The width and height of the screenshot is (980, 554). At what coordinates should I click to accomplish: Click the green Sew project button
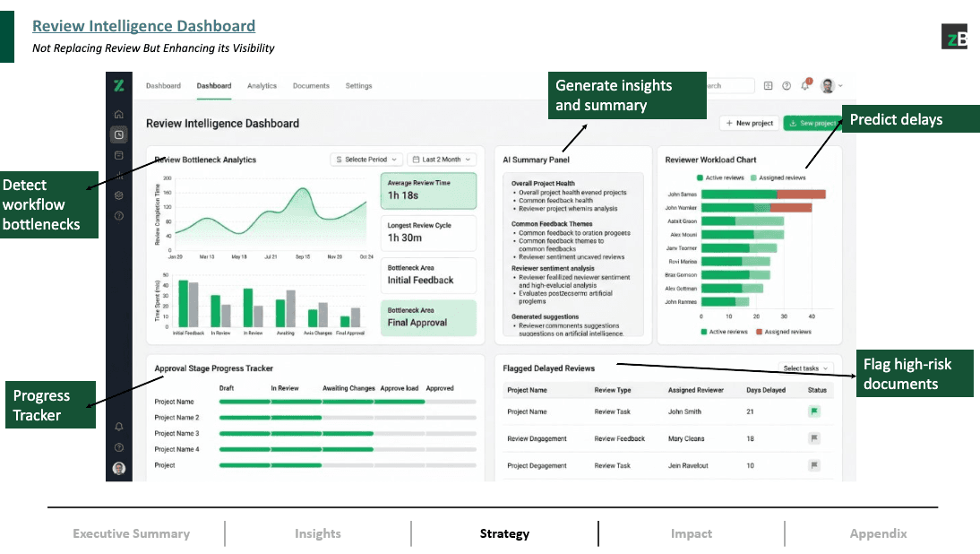point(812,123)
